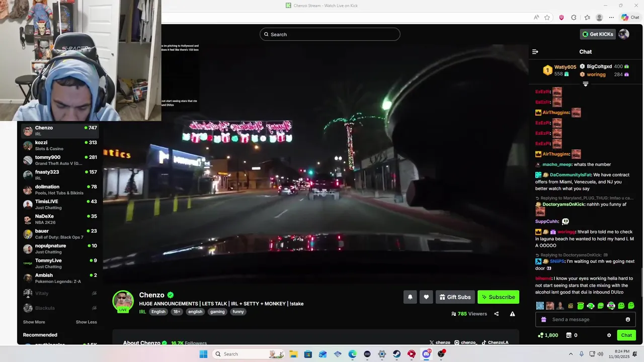
Task: Open the bauer channel in sidebar
Action: (60, 234)
